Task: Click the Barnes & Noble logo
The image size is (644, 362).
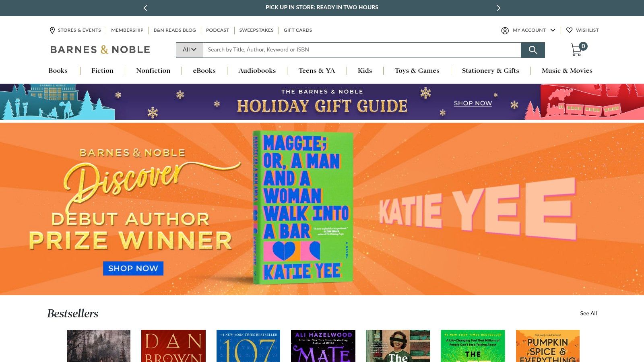Action: pos(99,49)
